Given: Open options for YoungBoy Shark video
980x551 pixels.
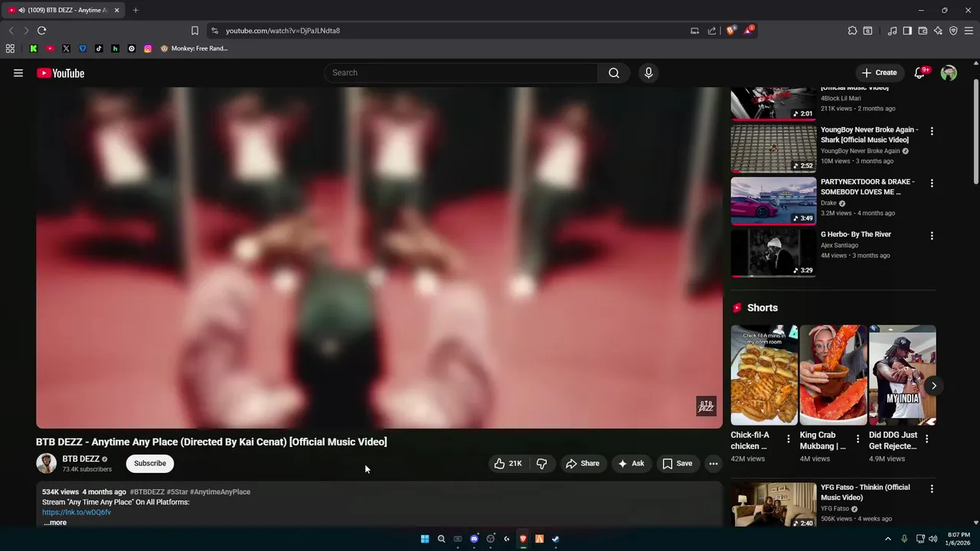Looking at the screenshot, I should 932,132.
